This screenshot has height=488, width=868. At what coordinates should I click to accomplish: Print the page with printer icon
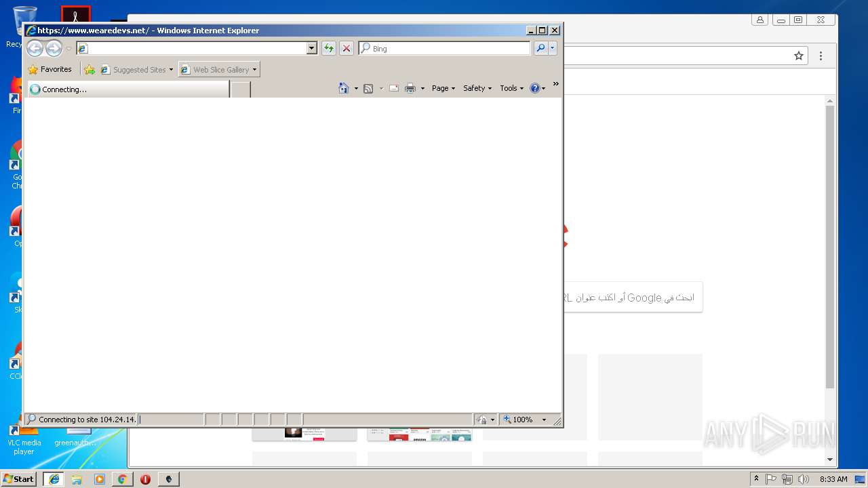click(410, 88)
